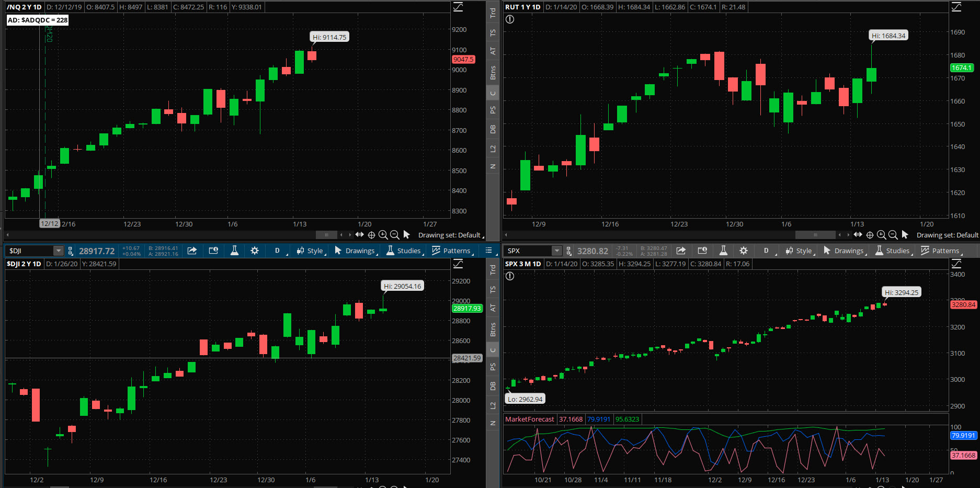Click the flask icon in SPX toolbar
The image size is (980, 488).
tap(723, 251)
